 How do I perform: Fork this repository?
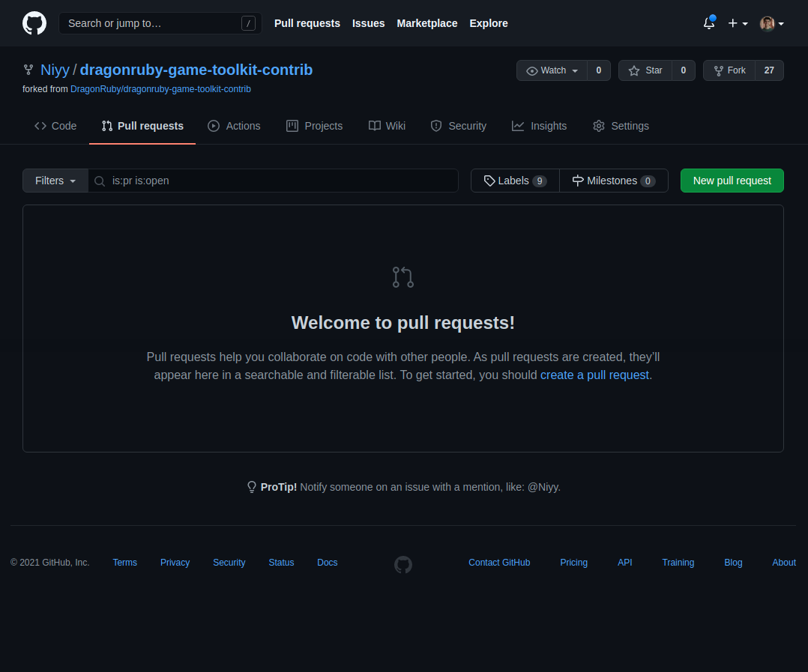729,70
